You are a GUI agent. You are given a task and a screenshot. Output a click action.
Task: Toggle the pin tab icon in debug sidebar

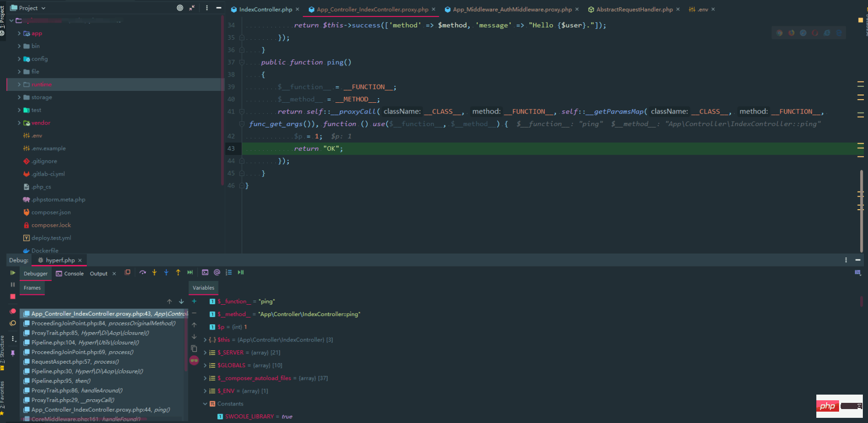click(x=13, y=353)
